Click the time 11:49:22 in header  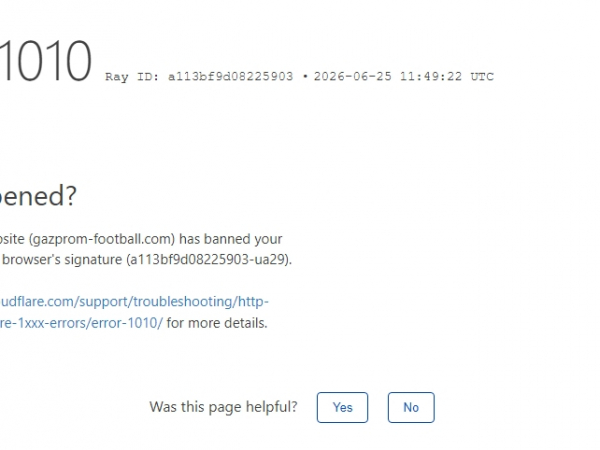point(431,77)
